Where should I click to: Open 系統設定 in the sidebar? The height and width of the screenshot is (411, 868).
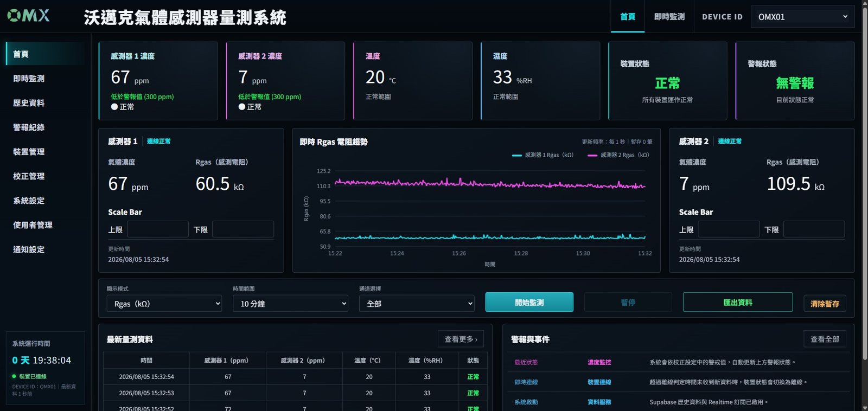(x=45, y=201)
